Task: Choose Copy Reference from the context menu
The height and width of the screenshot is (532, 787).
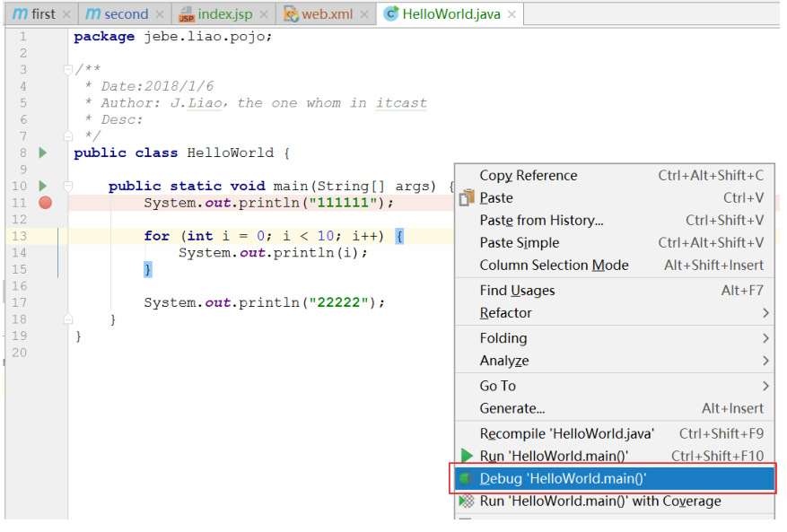Action: click(615, 175)
